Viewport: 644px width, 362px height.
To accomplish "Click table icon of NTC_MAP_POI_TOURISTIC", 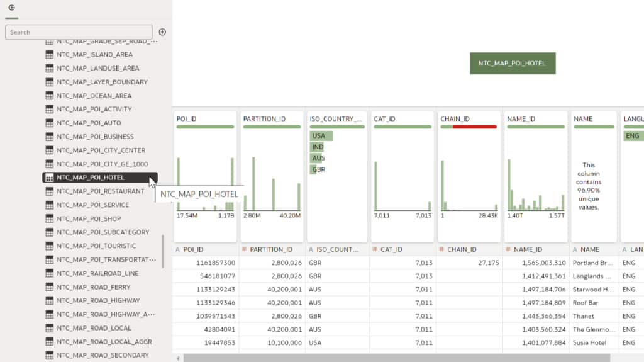I will (x=49, y=246).
